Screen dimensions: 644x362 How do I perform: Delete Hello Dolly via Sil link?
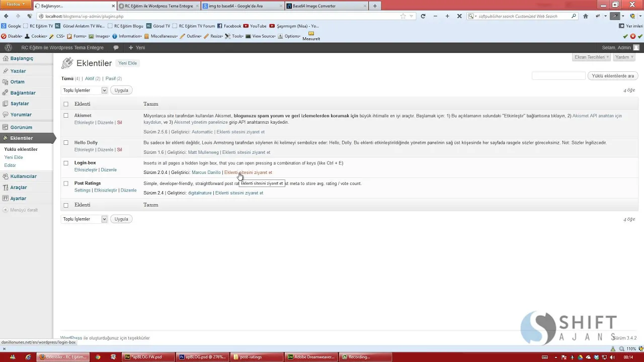click(x=119, y=149)
